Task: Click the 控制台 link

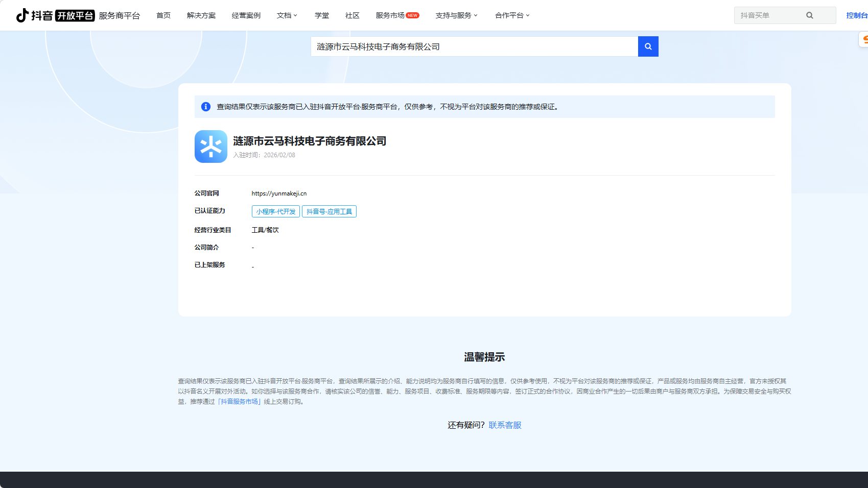Action: point(857,15)
